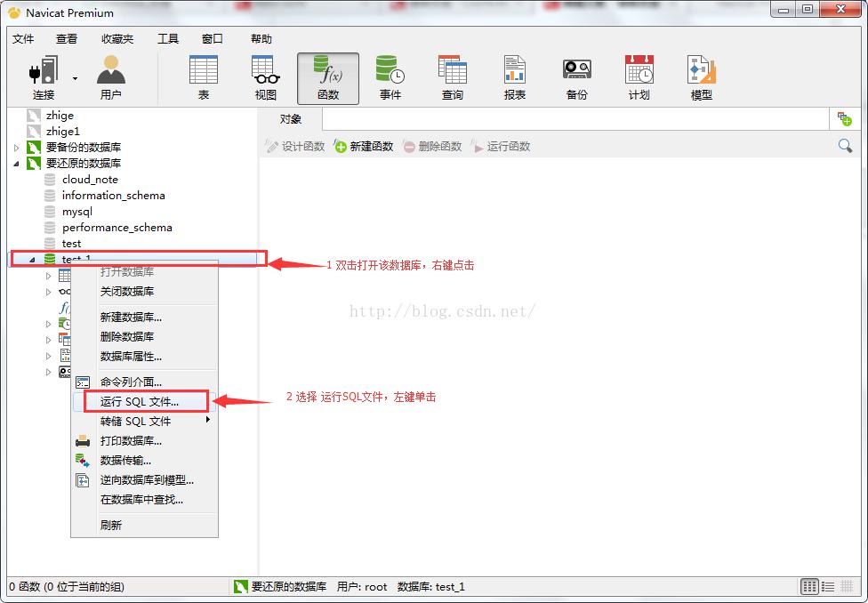
Task: Select the zhige connection
Action: tap(60, 115)
